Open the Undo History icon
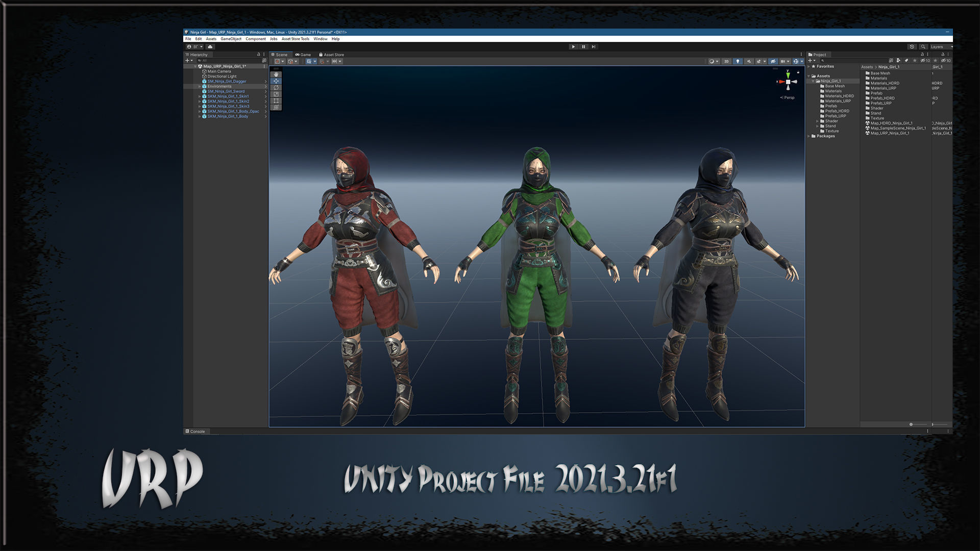This screenshot has height=551, width=980. pos(912,46)
